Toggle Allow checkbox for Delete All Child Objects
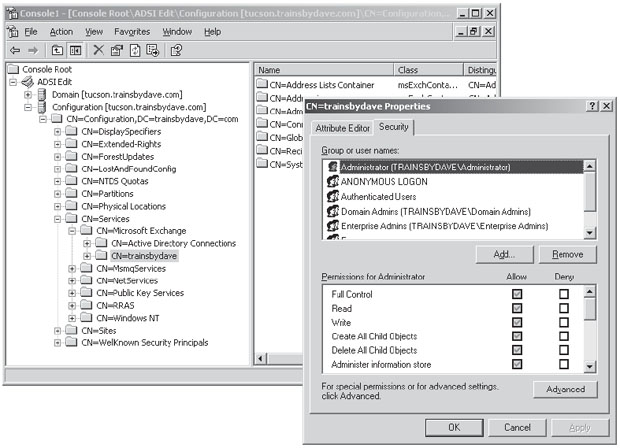This screenshot has height=448, width=620. tap(517, 350)
